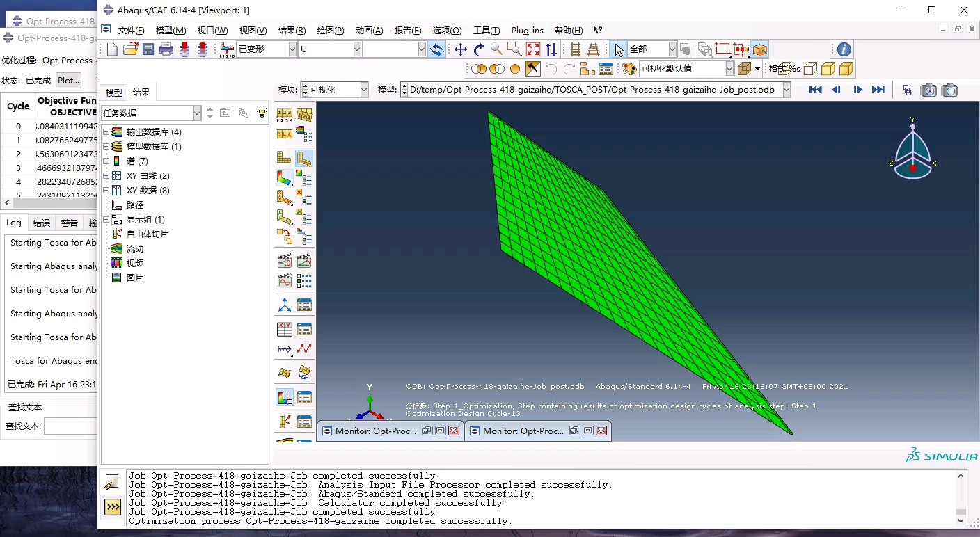Screen dimensions: 980x537
Task: Plot the undeformed shape
Action: [285, 158]
